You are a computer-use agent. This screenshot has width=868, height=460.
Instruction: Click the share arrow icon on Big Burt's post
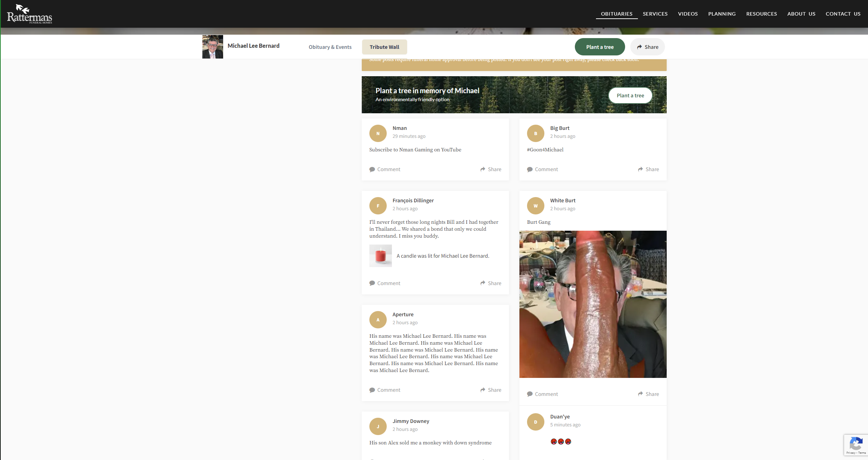pos(640,169)
